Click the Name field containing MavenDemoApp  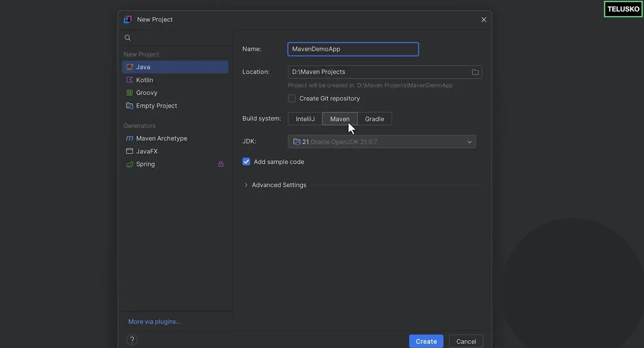pyautogui.click(x=353, y=49)
